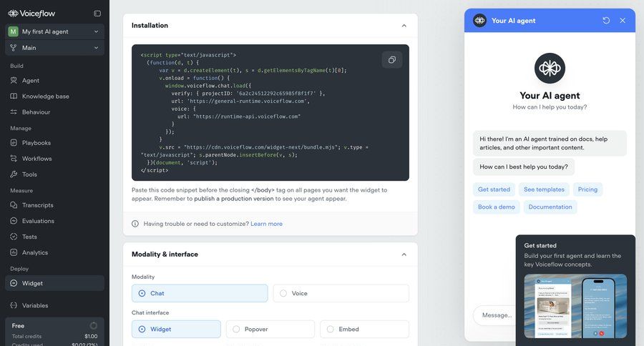
Task: Collapse Modality & interface section
Action: tap(404, 254)
